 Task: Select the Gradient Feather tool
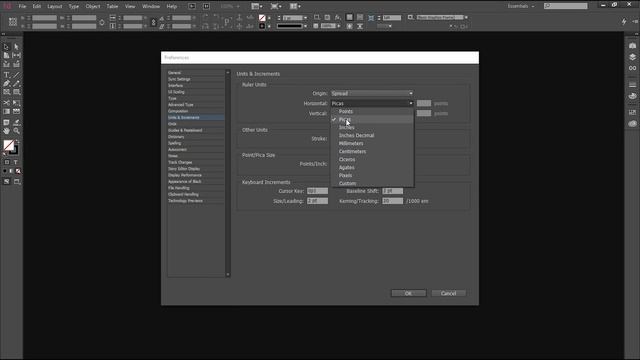pos(16,111)
